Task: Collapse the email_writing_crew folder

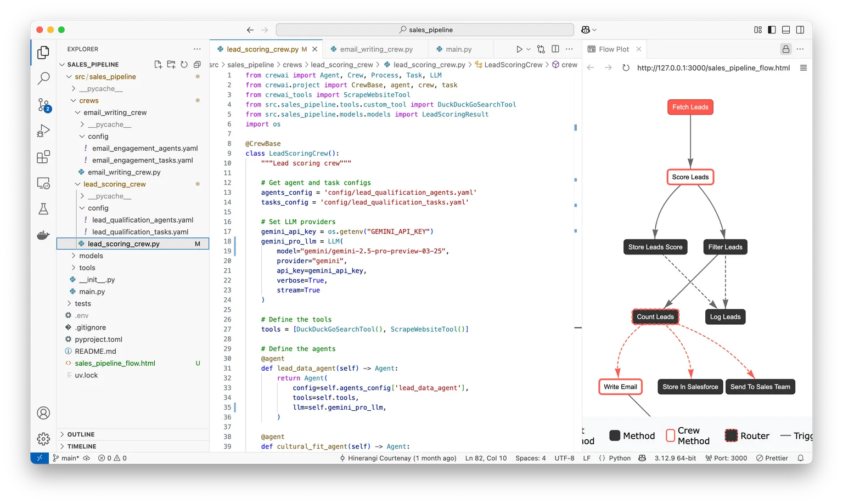Action: pyautogui.click(x=78, y=112)
